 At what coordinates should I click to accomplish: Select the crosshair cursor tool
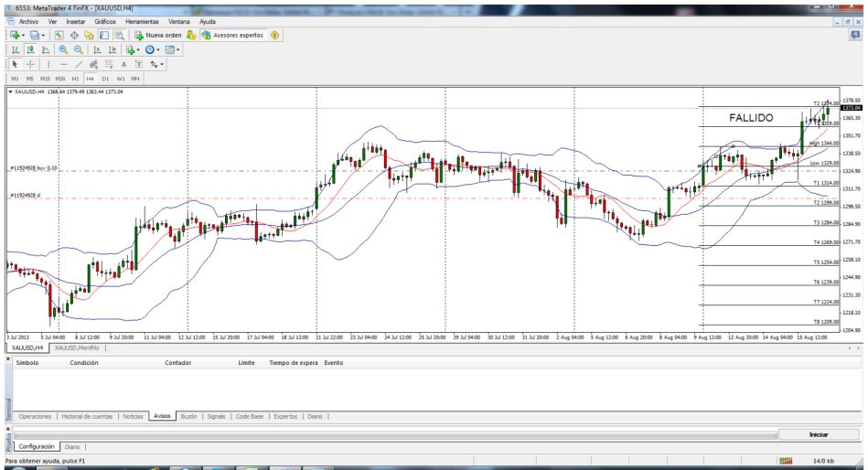[x=30, y=65]
